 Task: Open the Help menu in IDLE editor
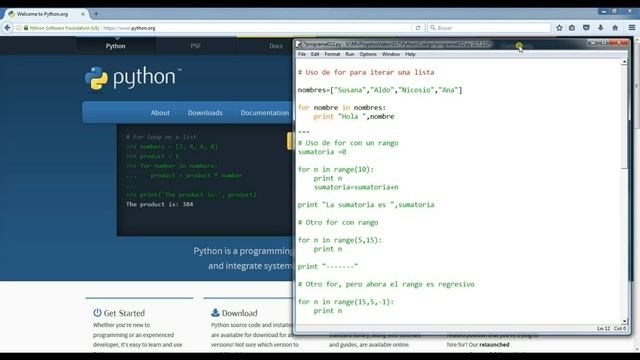410,54
